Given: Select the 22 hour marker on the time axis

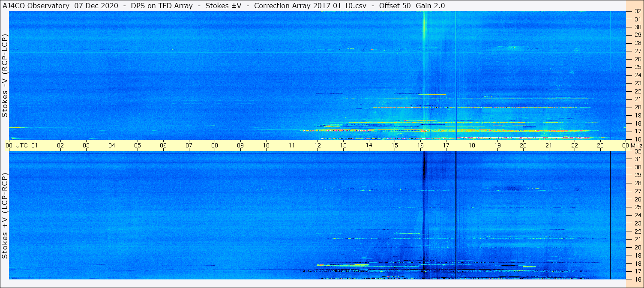Looking at the screenshot, I should tap(575, 145).
